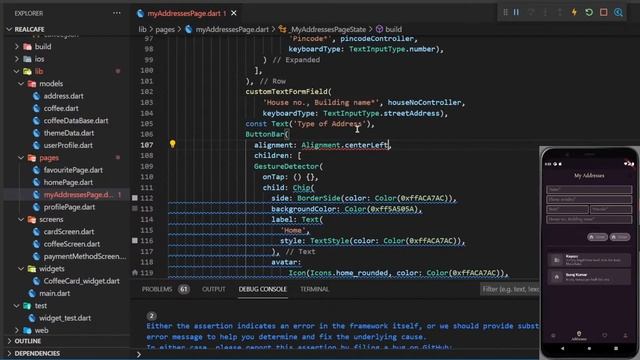640x360 pixels.
Task: Open Explorer panel more actions ellipsis
Action: click(117, 13)
